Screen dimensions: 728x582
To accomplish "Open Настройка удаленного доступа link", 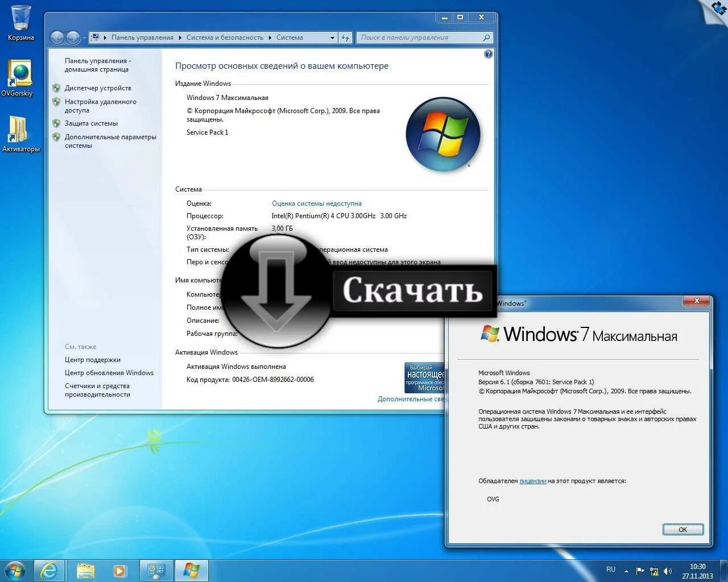I will point(101,106).
